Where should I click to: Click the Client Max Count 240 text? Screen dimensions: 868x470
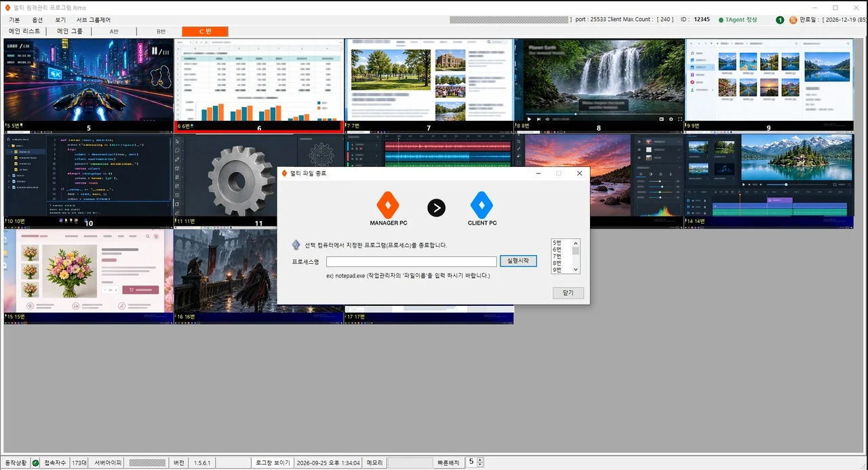[x=641, y=20]
